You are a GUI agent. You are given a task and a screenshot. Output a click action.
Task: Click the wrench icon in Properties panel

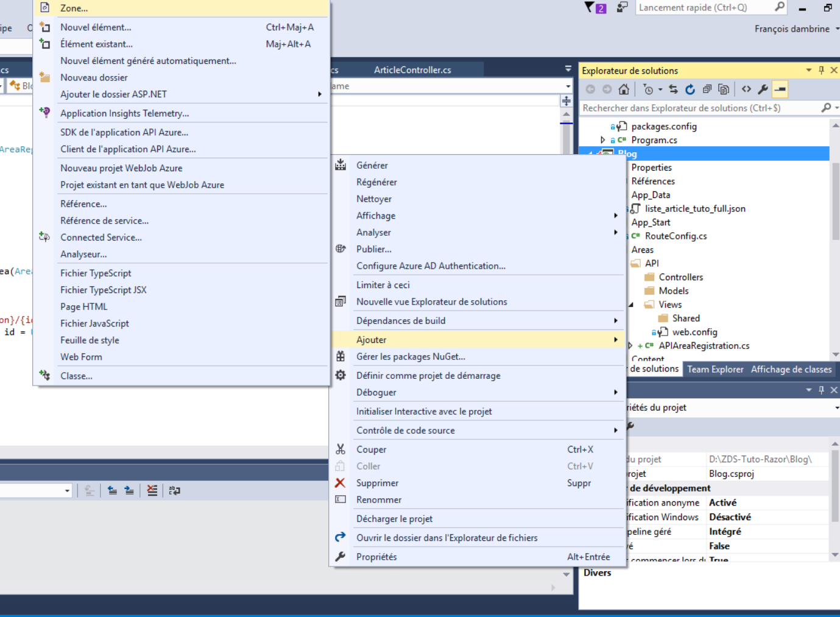tap(630, 426)
